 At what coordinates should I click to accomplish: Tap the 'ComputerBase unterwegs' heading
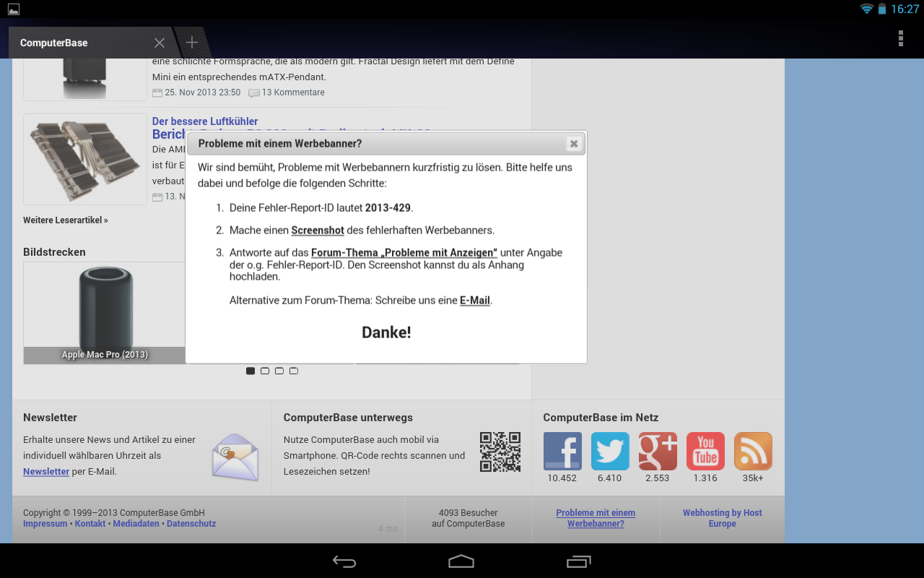coord(348,418)
